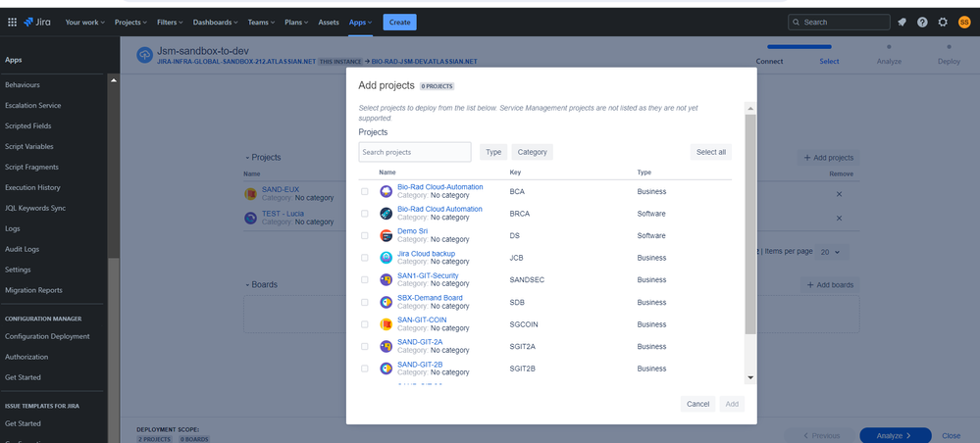Image resolution: width=980 pixels, height=443 pixels.
Task: Open the help question-mark icon
Action: [922, 22]
